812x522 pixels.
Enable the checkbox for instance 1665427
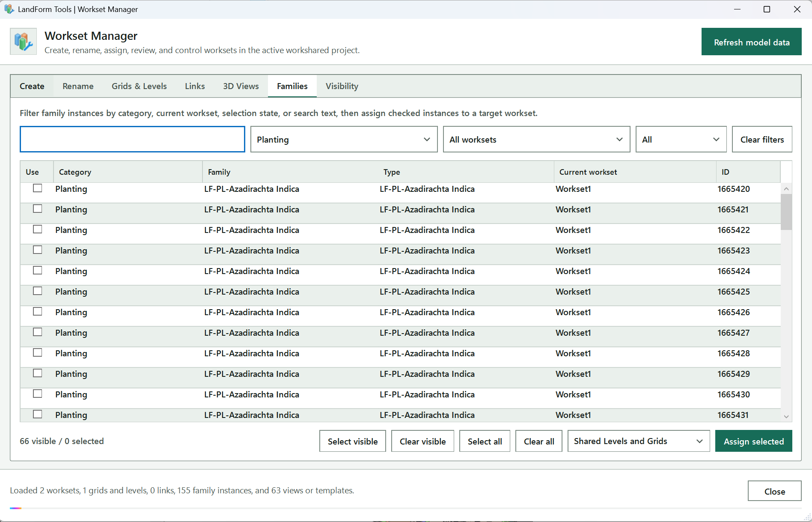coord(38,332)
